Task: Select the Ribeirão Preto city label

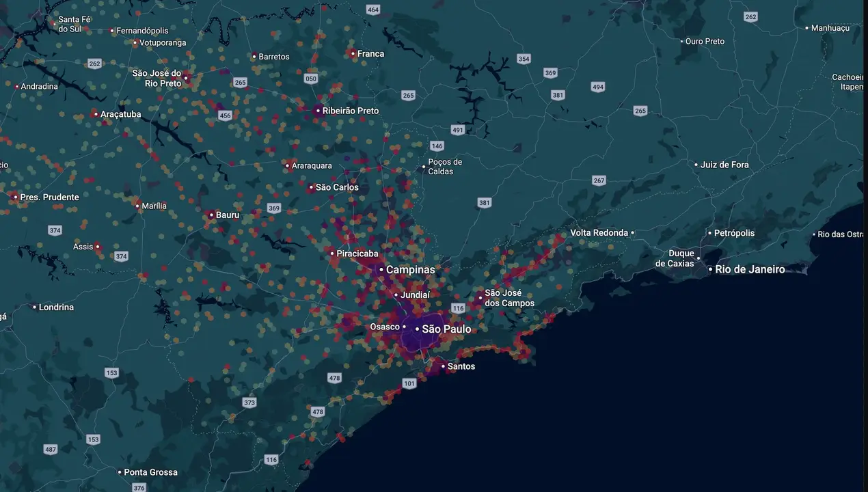Action: (351, 111)
